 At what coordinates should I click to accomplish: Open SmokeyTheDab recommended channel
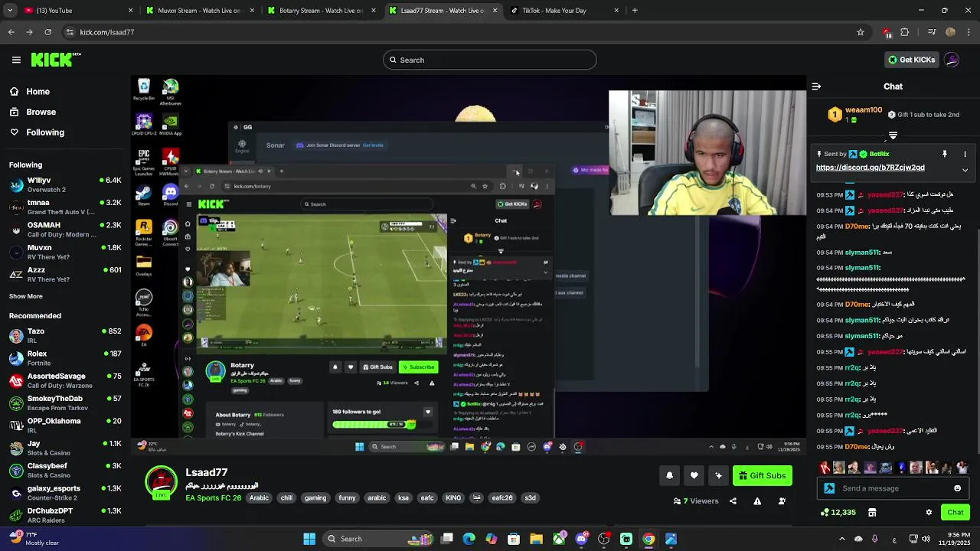click(65, 403)
